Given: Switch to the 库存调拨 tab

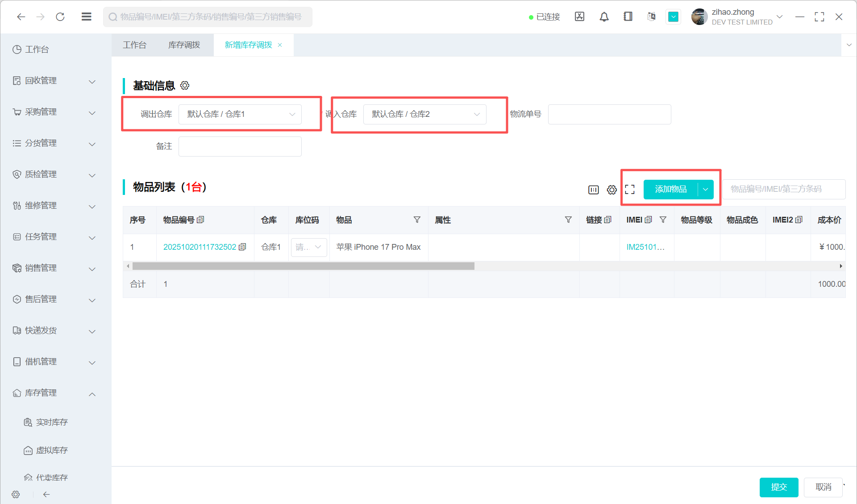Looking at the screenshot, I should click(184, 45).
